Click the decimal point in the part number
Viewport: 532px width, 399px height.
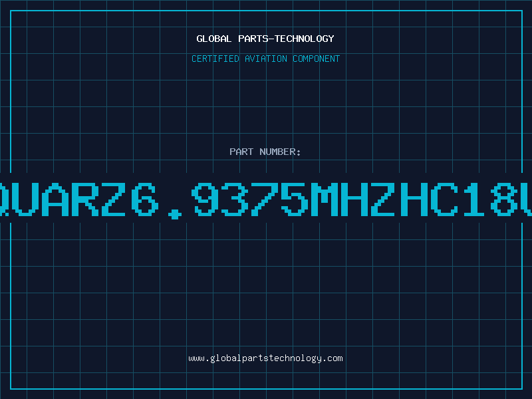coord(175,214)
